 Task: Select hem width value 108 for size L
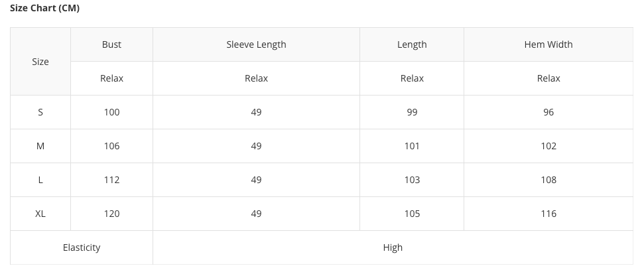point(548,180)
